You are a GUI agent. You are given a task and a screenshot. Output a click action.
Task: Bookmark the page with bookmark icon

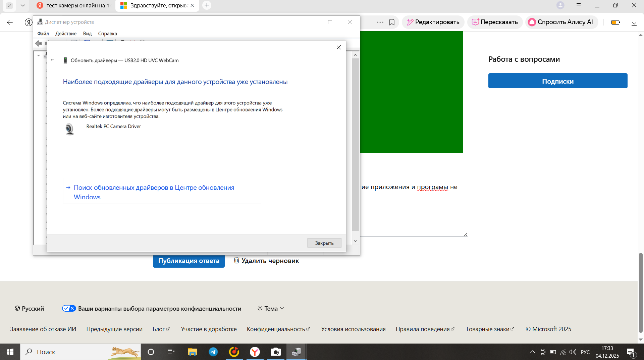[x=392, y=22]
